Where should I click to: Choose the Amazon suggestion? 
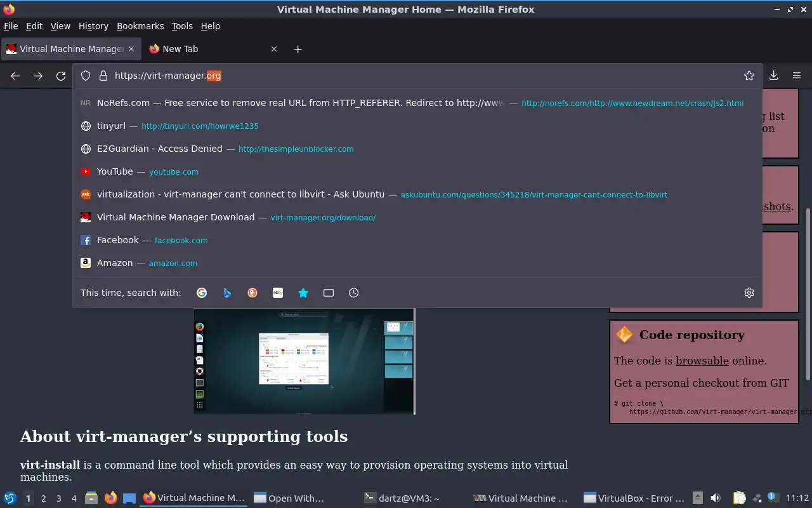[417, 263]
